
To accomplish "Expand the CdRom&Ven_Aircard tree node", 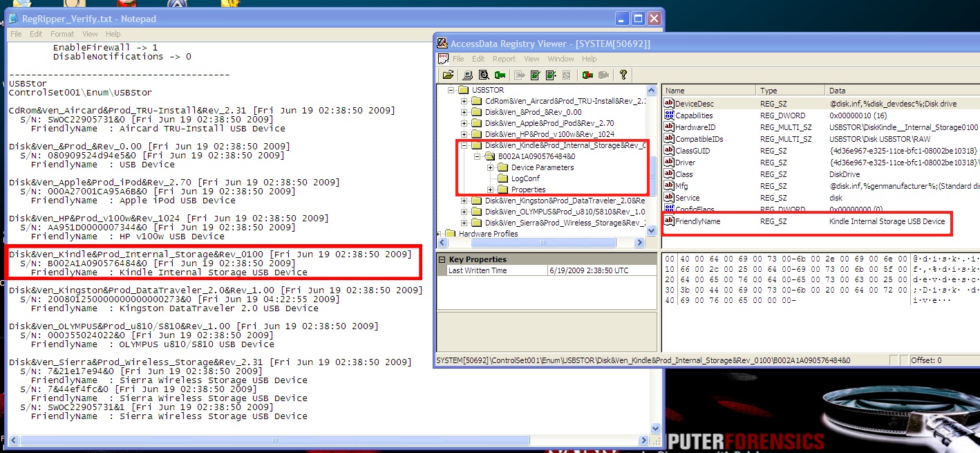I will tap(464, 101).
